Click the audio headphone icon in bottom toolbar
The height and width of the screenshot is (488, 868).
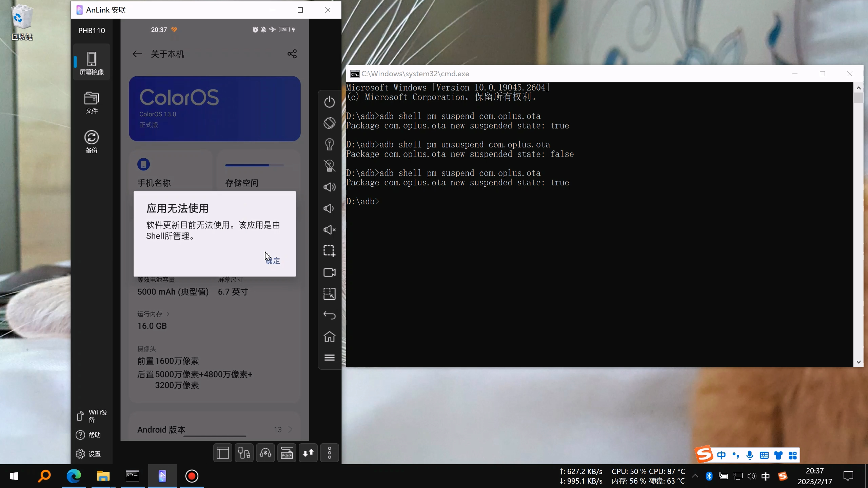[265, 453]
